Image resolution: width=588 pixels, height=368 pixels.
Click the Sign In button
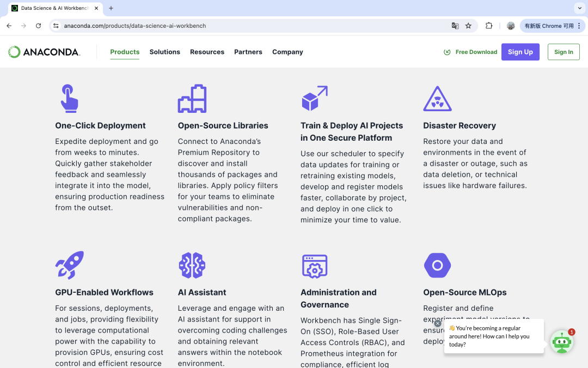pyautogui.click(x=563, y=52)
